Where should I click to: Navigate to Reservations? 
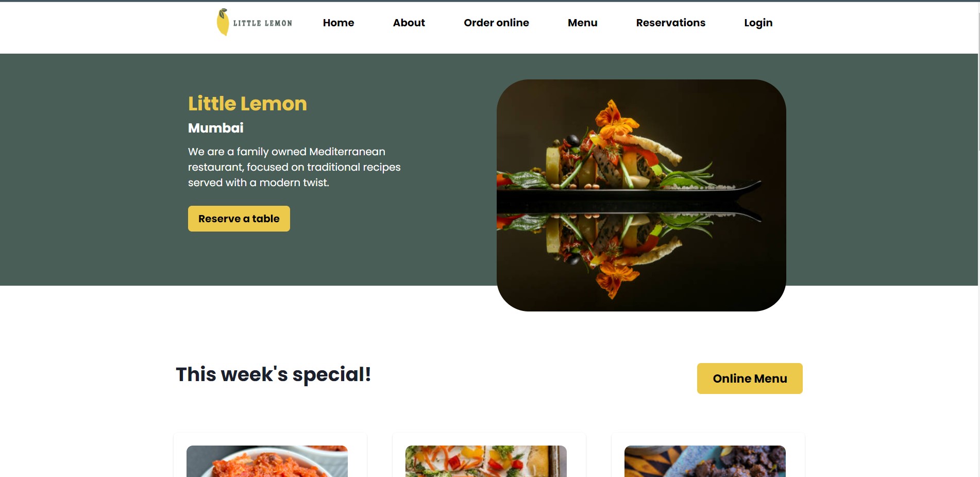coord(670,23)
